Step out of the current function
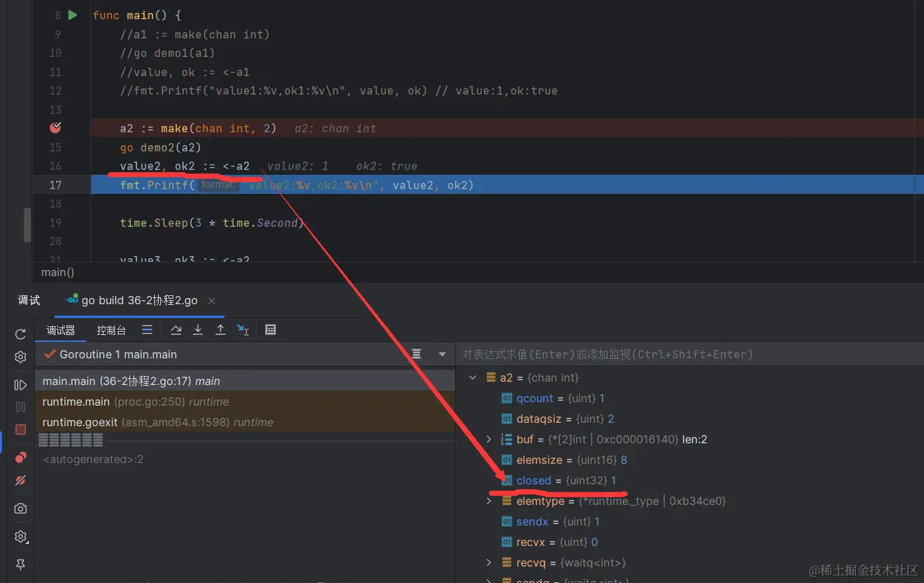 [x=221, y=330]
